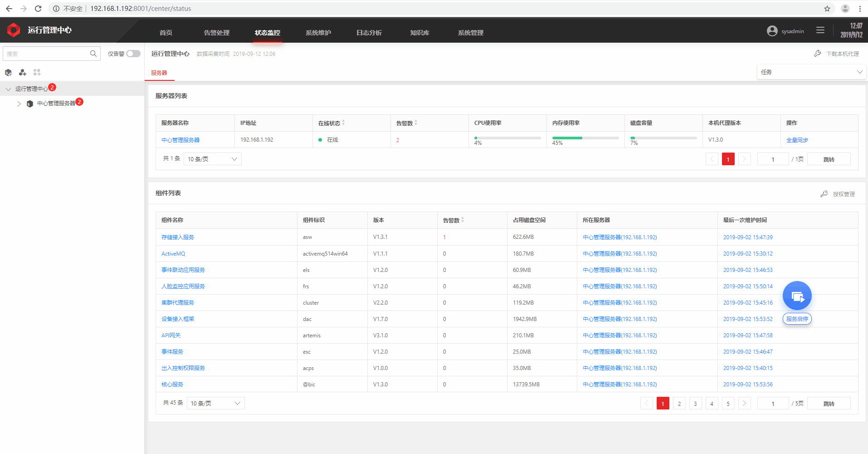Sort the component list by 告警数
The height and width of the screenshot is (454, 868).
click(463, 220)
